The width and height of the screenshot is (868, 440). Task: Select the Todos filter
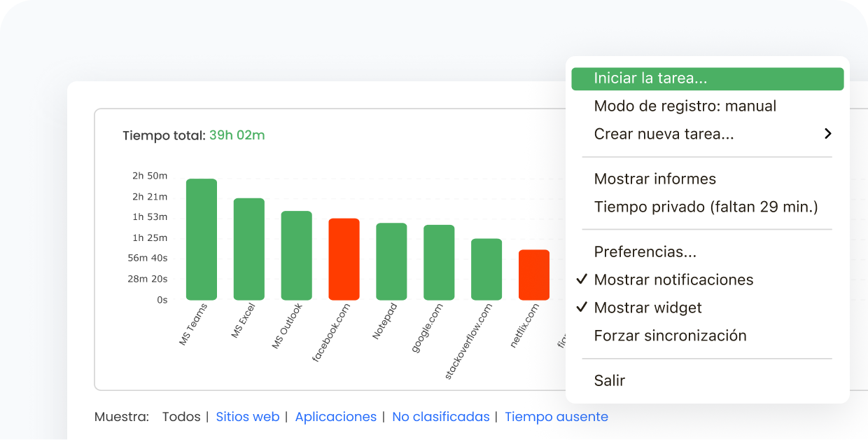coord(181,417)
